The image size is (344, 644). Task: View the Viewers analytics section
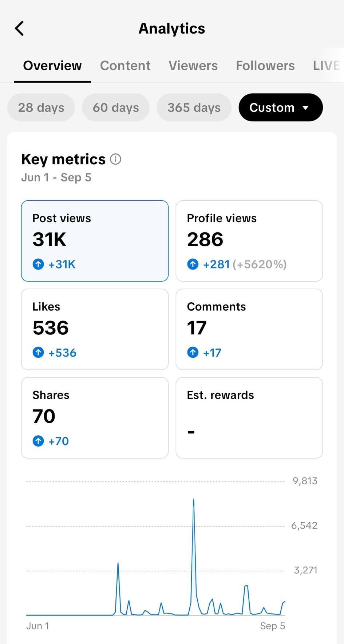[193, 66]
